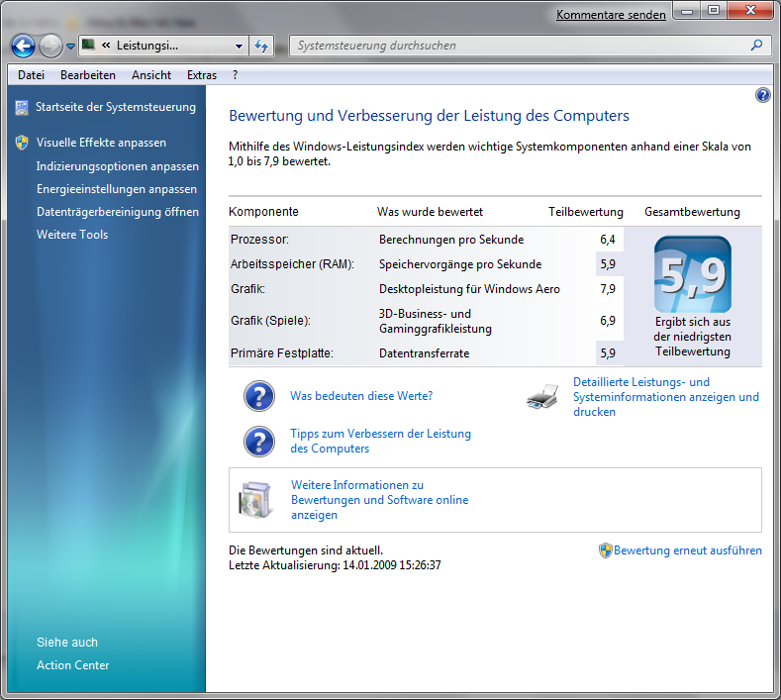Click the shield icon beside Visuelle Effekte
Screen dimensions: 781x700
point(22,143)
